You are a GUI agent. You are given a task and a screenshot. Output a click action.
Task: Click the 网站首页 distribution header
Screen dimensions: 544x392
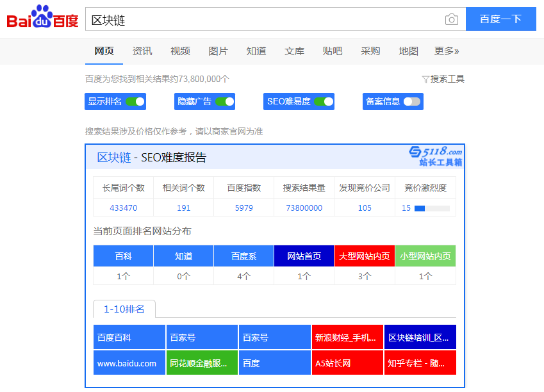304,256
